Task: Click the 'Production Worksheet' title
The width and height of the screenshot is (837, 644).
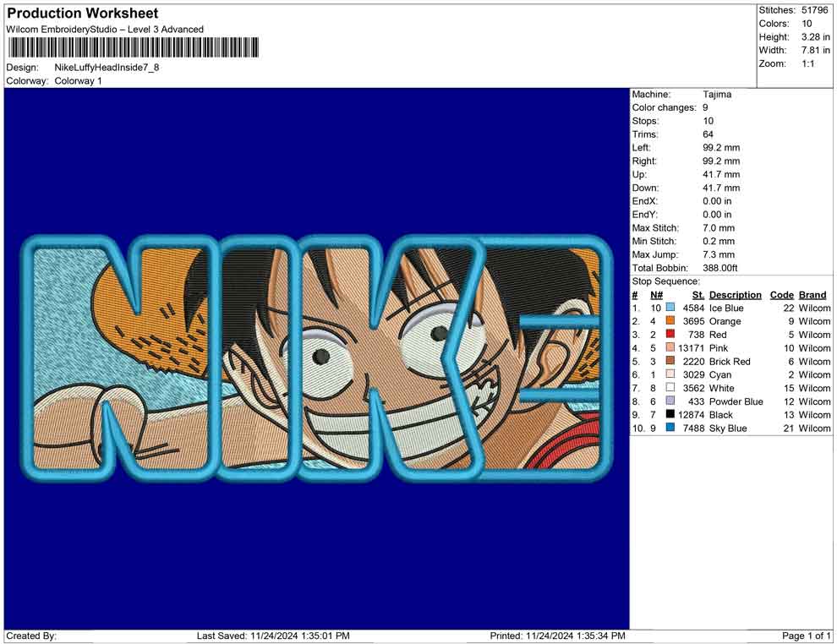Action: click(83, 14)
